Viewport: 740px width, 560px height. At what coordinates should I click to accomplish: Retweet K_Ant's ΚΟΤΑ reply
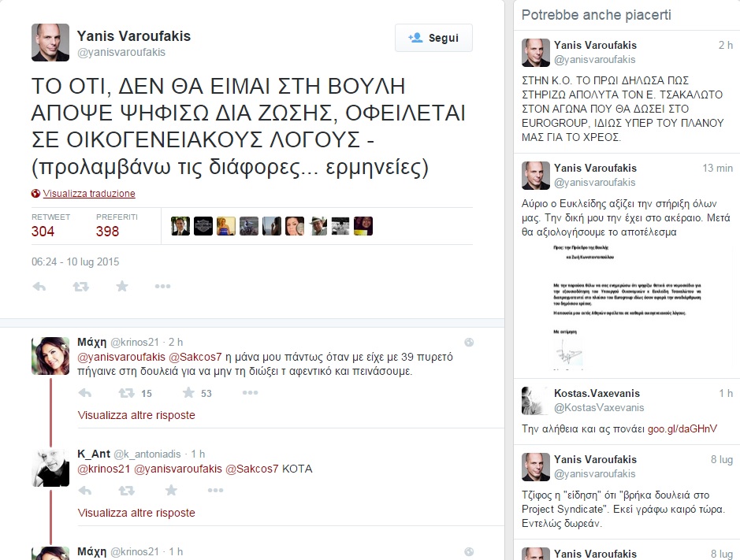click(x=126, y=491)
